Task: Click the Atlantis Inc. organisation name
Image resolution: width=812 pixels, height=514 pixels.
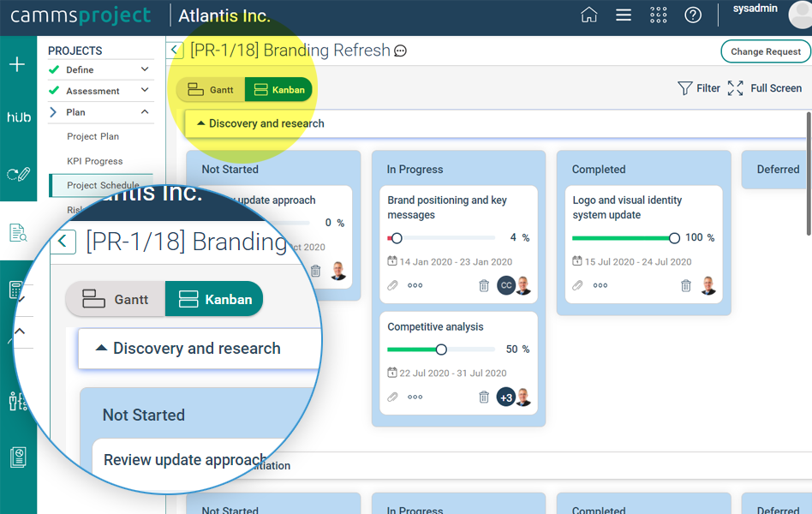Action: pyautogui.click(x=224, y=15)
